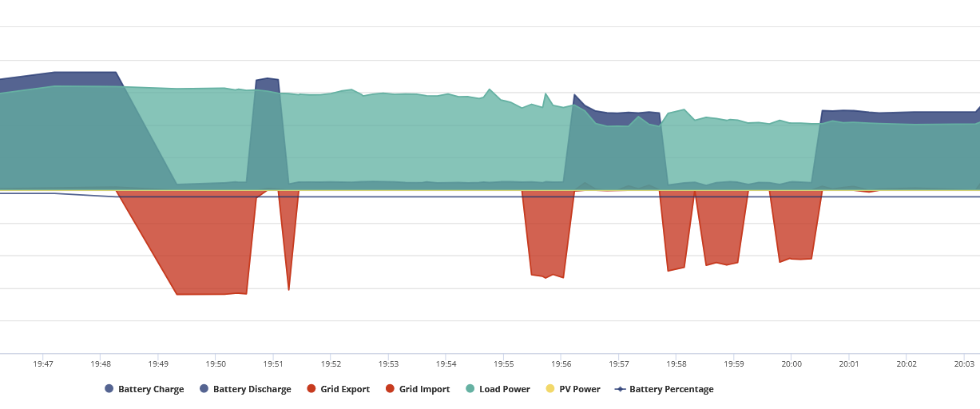The height and width of the screenshot is (409, 980).
Task: Click the Battery Percentage line marker icon
Action: pyautogui.click(x=620, y=389)
